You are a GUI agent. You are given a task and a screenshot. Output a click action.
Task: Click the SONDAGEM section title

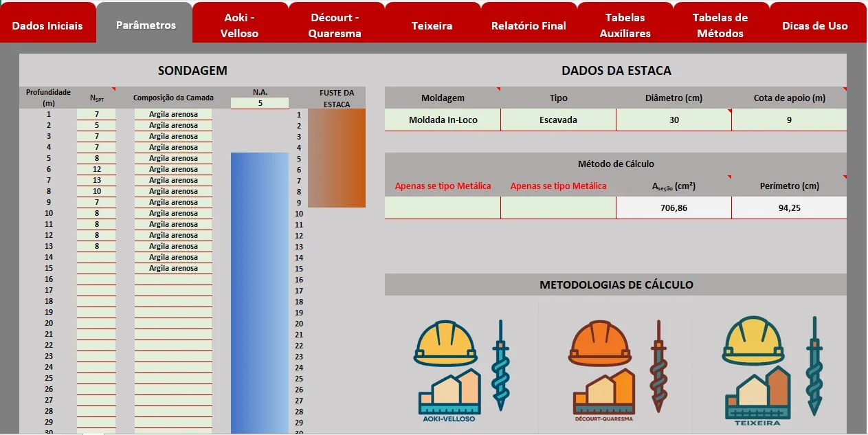pos(192,70)
